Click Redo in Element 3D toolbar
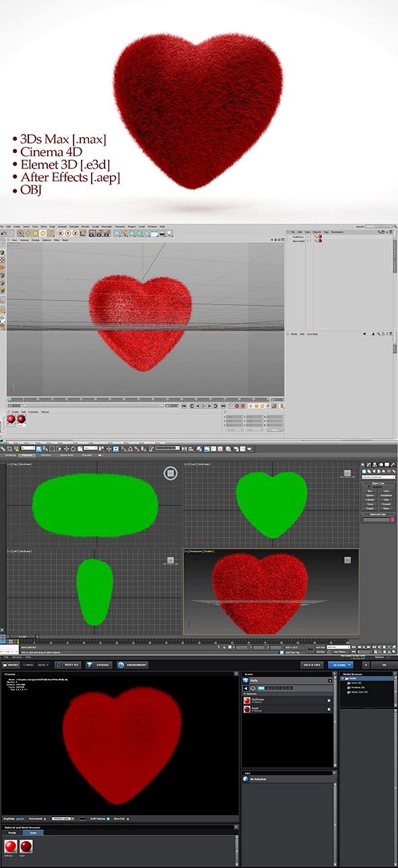The height and width of the screenshot is (868, 398). [x=42, y=664]
